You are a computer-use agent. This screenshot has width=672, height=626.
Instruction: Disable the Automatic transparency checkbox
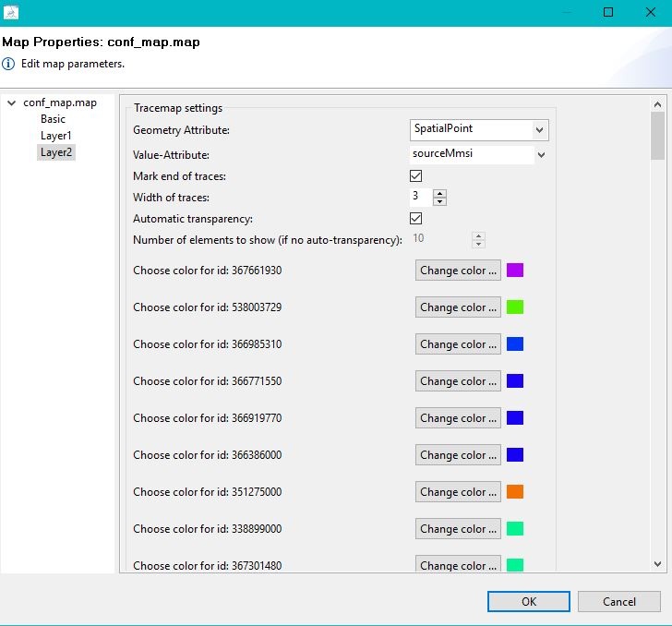coord(416,219)
